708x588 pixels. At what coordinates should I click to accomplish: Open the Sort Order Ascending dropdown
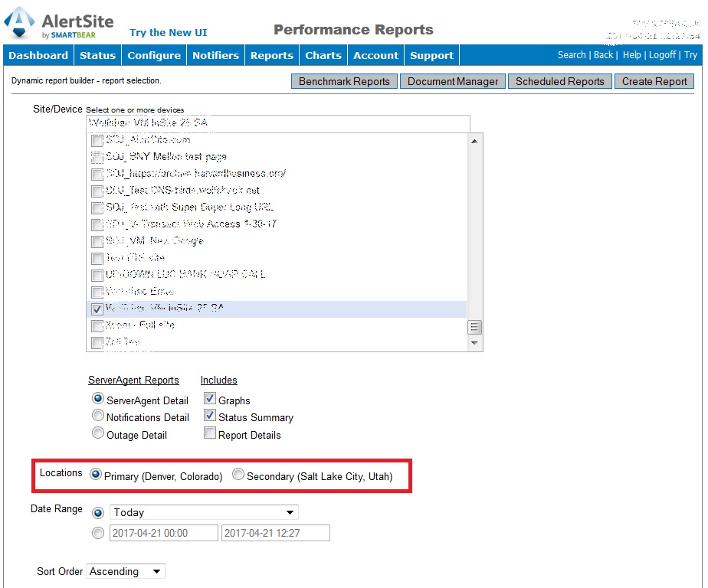[125, 571]
